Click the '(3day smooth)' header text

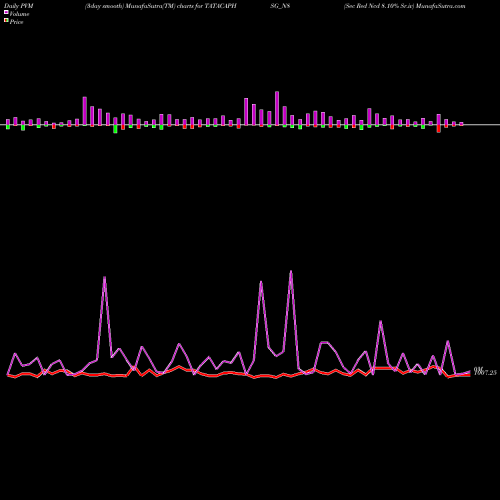click(104, 6)
